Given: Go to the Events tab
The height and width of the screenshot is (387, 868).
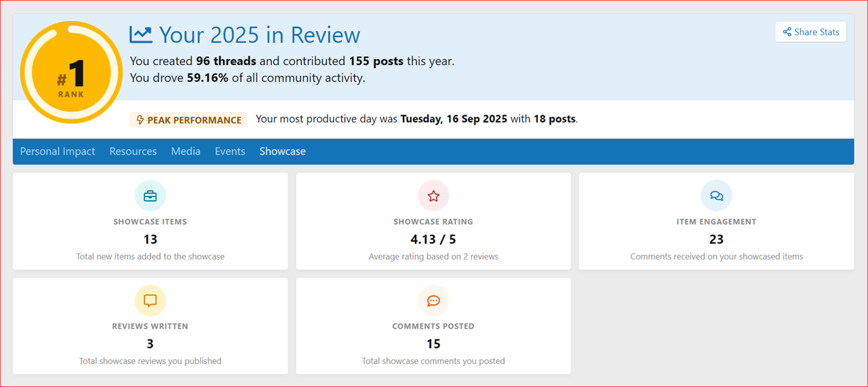Looking at the screenshot, I should [x=230, y=151].
